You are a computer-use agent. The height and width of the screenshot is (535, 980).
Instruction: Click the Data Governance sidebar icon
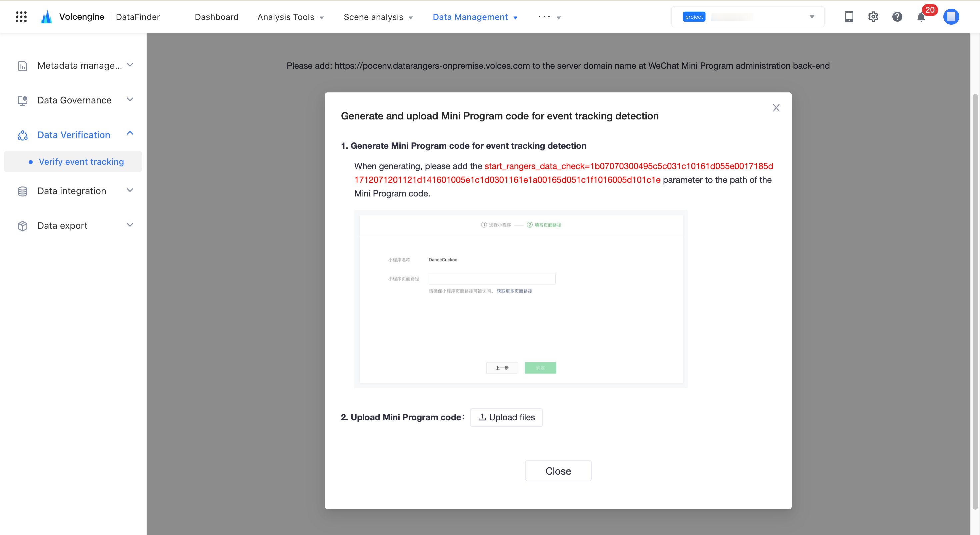click(x=22, y=100)
